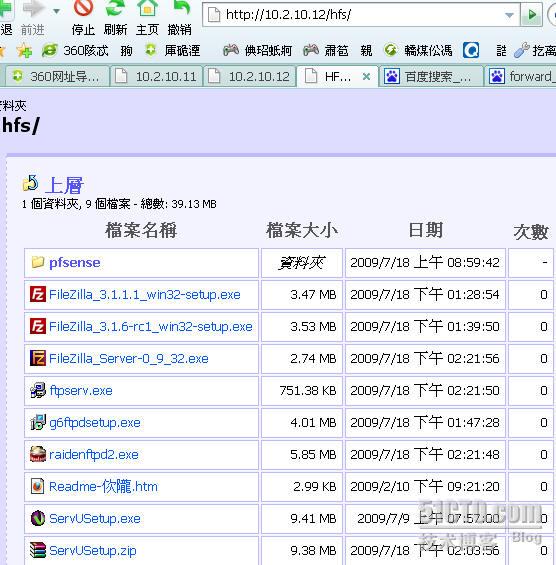Download FileZilla_Server-0_9_32.exe
This screenshot has height=565, width=556.
point(129,359)
